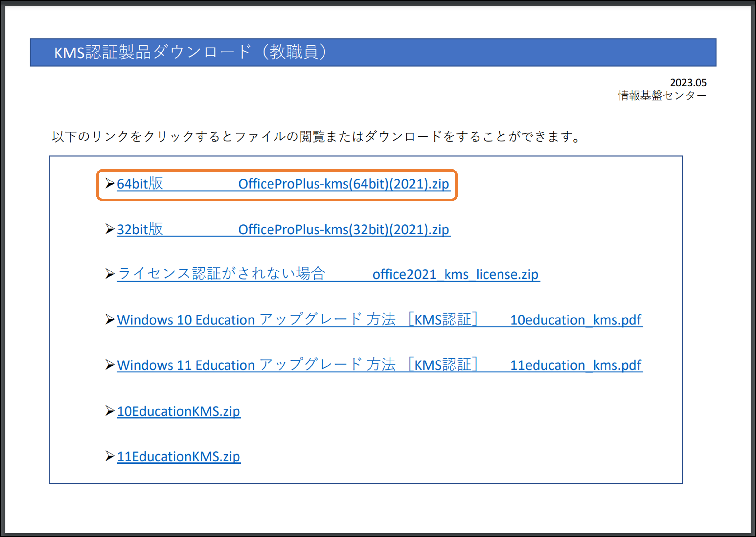Download the 32bit版 OfficeProPlus-kms(32bit)(2021).zip file
Screen dimensions: 756x537
(x=283, y=229)
